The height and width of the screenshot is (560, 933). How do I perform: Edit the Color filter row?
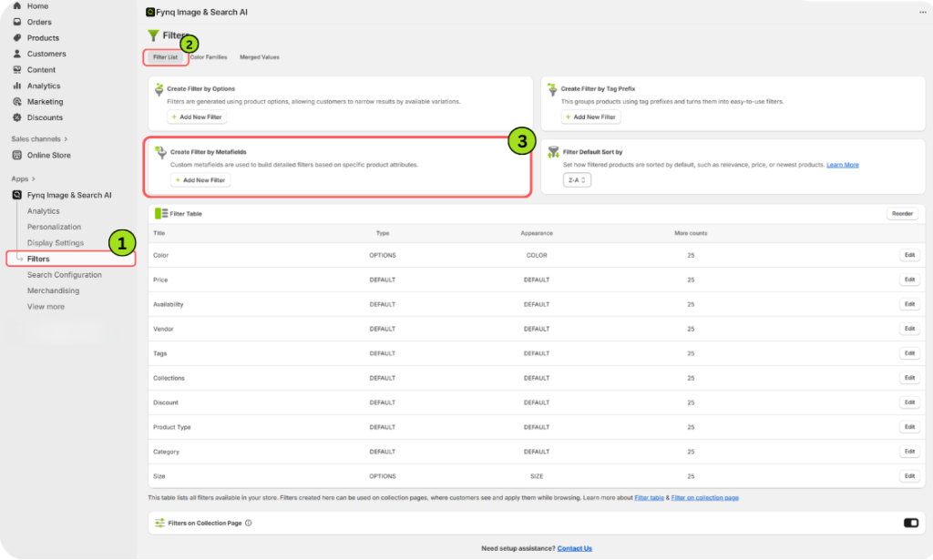point(910,255)
